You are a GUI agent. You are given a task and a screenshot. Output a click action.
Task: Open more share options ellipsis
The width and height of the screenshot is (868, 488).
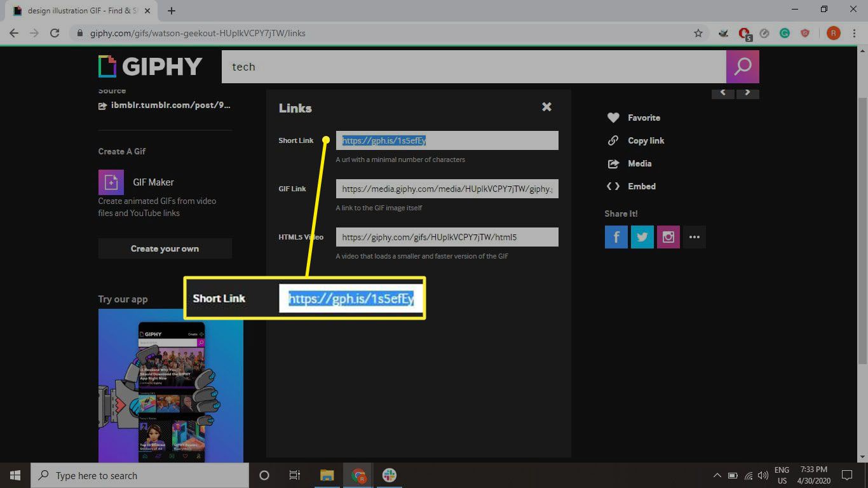click(695, 237)
